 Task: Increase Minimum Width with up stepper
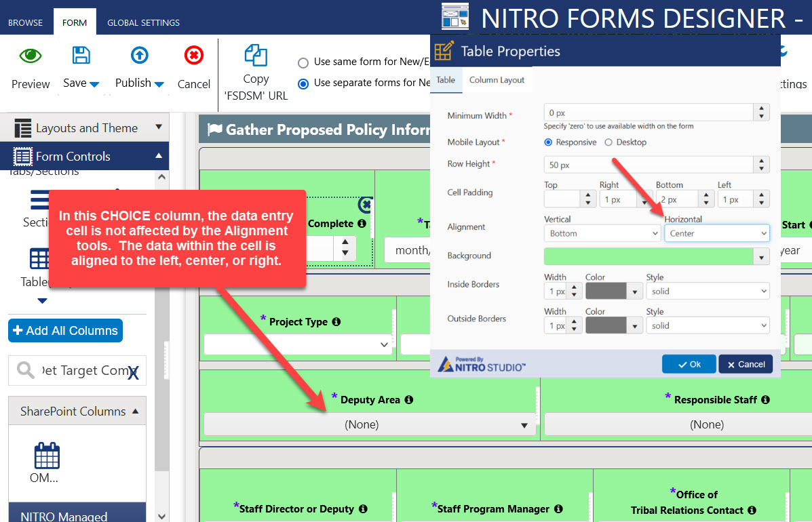[761, 108]
